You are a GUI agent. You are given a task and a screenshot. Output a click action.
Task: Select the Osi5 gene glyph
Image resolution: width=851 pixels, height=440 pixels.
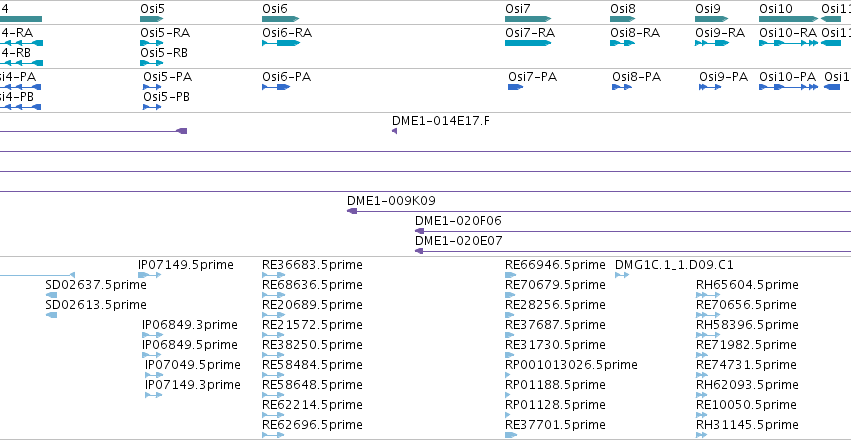(152, 19)
